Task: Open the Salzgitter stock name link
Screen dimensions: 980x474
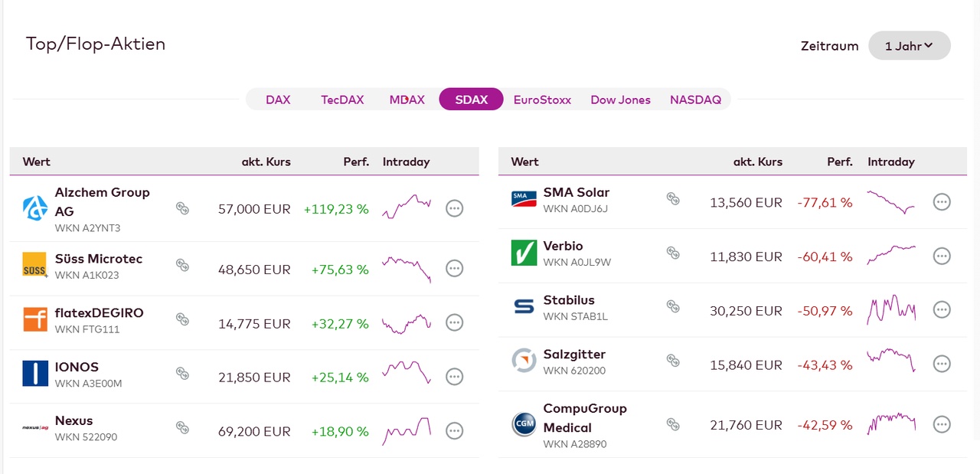Action: 574,354
